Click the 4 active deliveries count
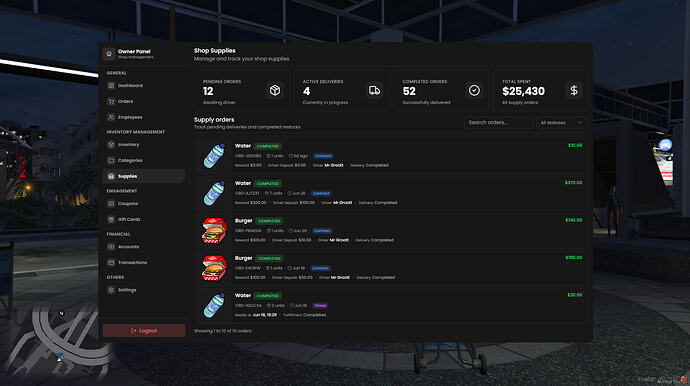Image resolution: width=690 pixels, height=386 pixels. (x=306, y=91)
